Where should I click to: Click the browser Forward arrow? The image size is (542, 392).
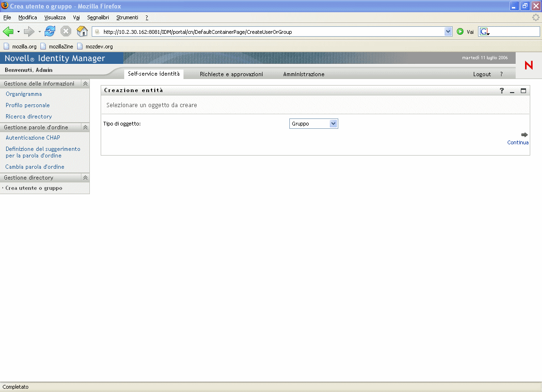pyautogui.click(x=29, y=32)
